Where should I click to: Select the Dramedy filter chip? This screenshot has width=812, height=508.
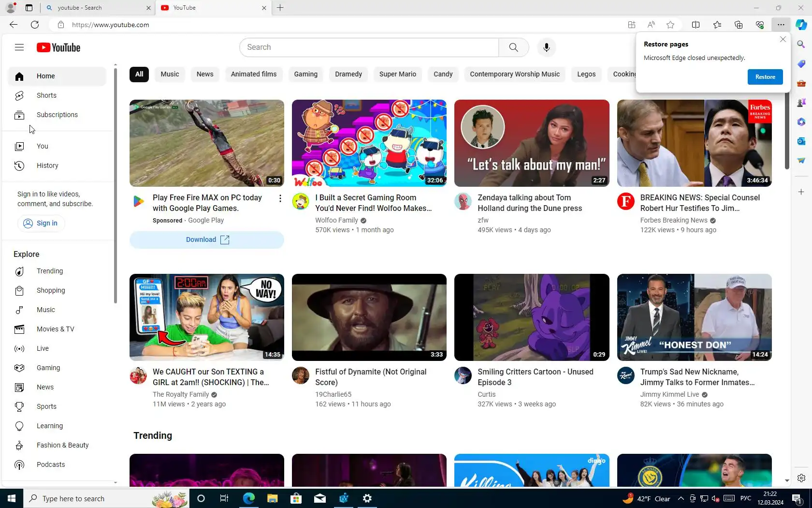[348, 74]
